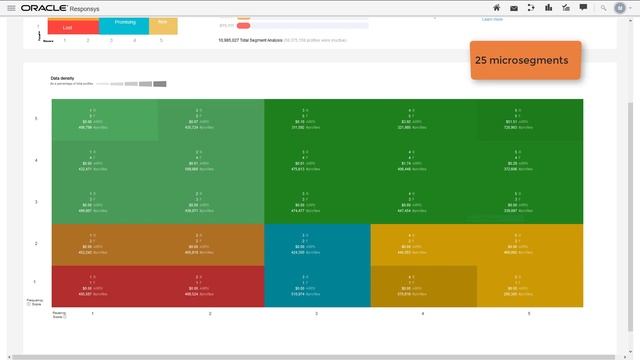
Task: Open the envelope Campaigns icon
Action: coord(514,8)
